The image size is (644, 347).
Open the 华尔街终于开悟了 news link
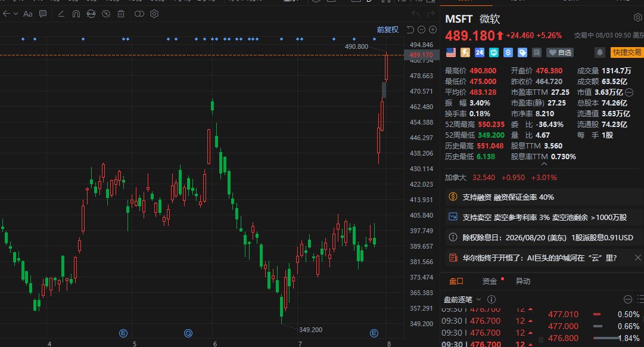point(540,258)
